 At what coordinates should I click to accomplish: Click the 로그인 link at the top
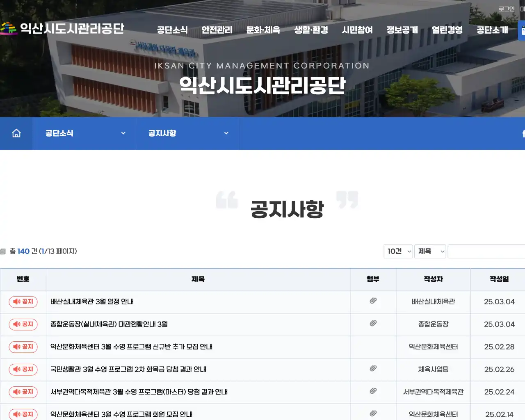pos(506,9)
